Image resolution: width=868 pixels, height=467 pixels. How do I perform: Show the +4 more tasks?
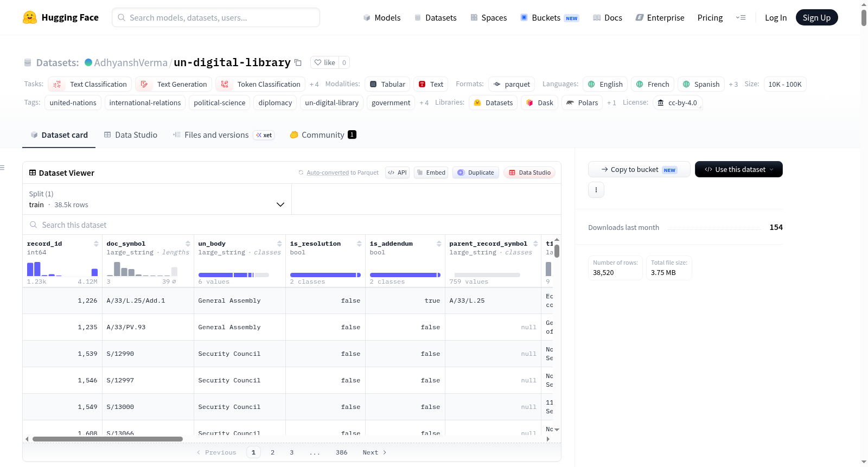click(x=314, y=85)
